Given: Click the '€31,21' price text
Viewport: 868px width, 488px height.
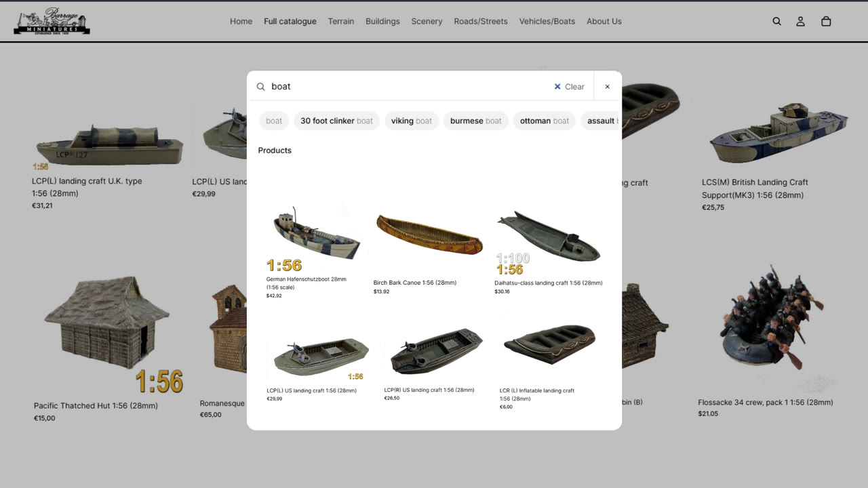Looking at the screenshot, I should (42, 205).
